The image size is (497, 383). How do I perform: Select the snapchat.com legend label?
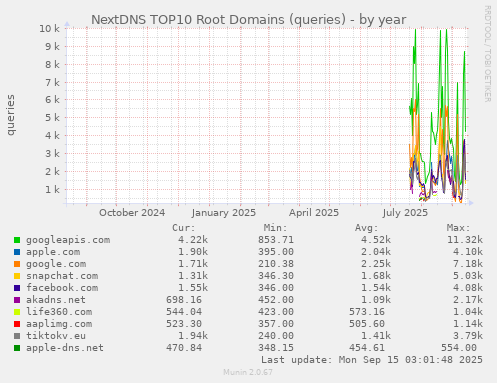pos(62,276)
